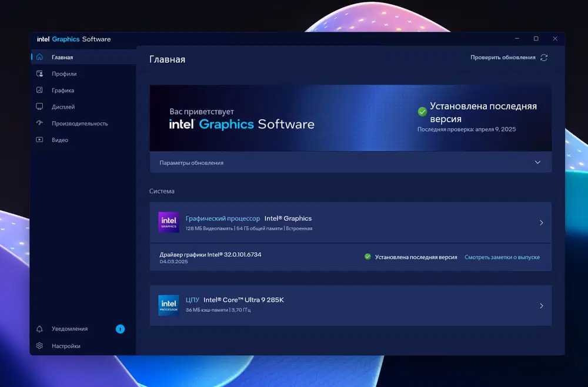Go to the Графика section
The height and width of the screenshot is (387, 588).
[83, 90]
